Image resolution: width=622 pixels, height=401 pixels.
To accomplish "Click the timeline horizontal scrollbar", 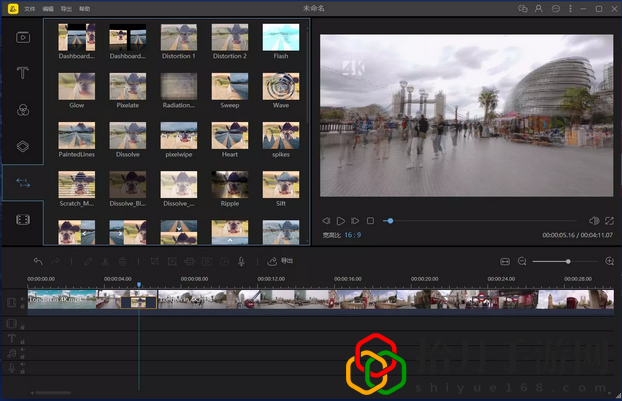I will (53, 393).
